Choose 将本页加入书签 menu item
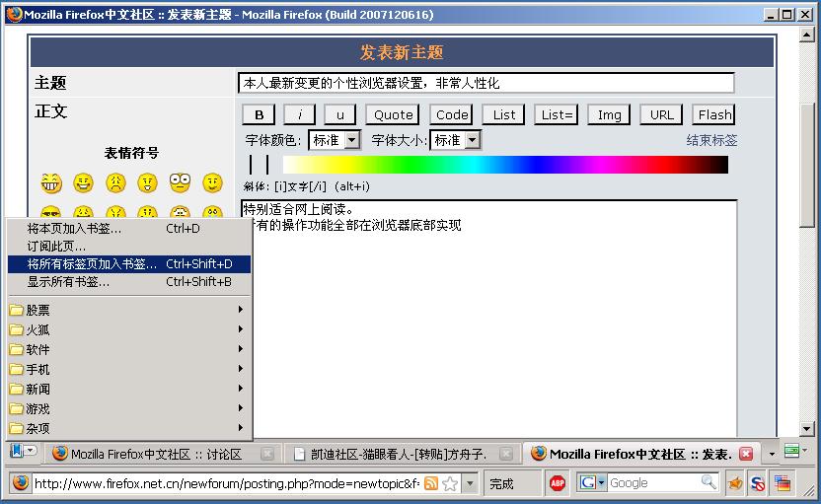Screen dimensions: 821x504 [x=129, y=229]
